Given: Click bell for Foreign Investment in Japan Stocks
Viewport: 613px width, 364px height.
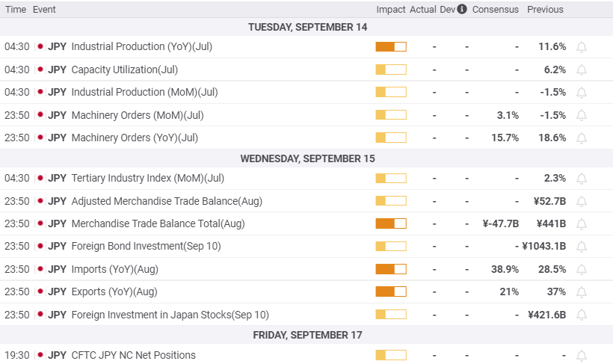Looking at the screenshot, I should point(582,315).
